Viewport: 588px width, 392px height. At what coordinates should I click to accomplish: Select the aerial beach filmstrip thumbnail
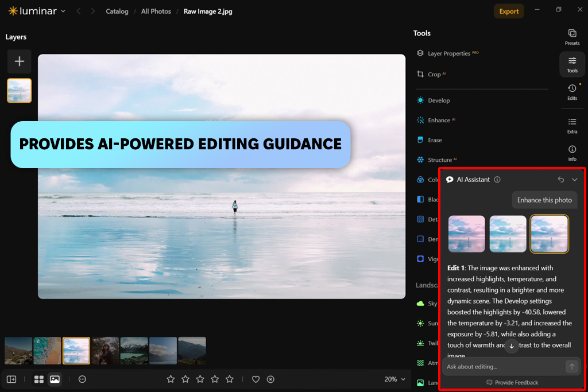(47, 351)
